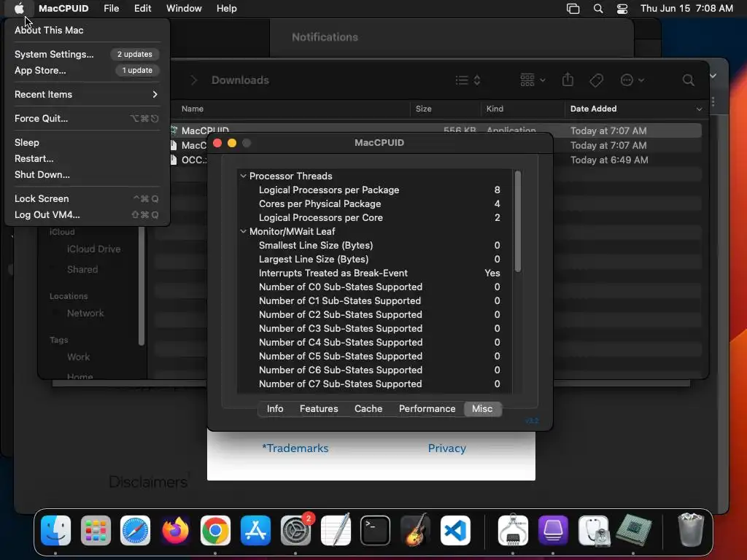Open the Edit menu in menu bar

coord(142,8)
